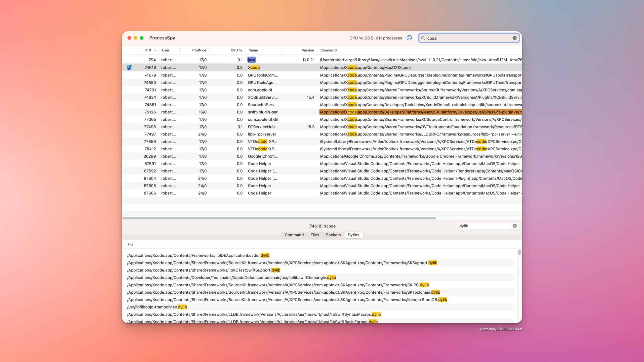Select Code Helper row with PID 87604
This screenshot has width=644, height=362.
coord(322,178)
